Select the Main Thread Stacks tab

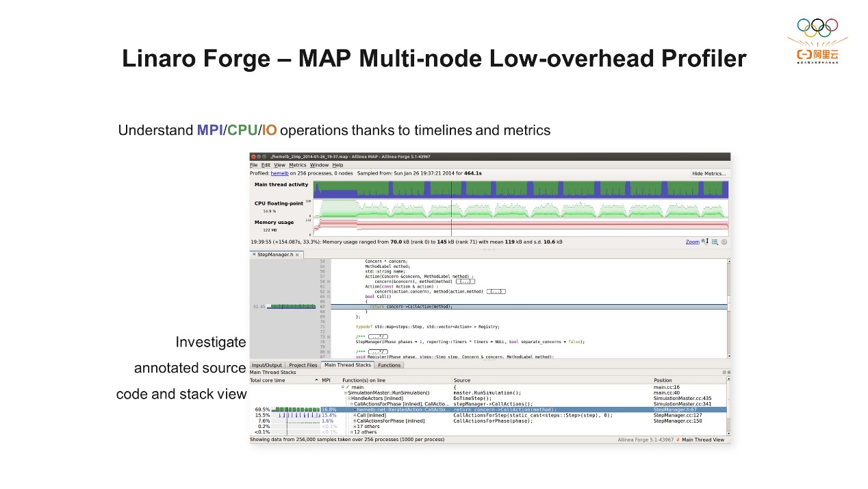click(348, 365)
